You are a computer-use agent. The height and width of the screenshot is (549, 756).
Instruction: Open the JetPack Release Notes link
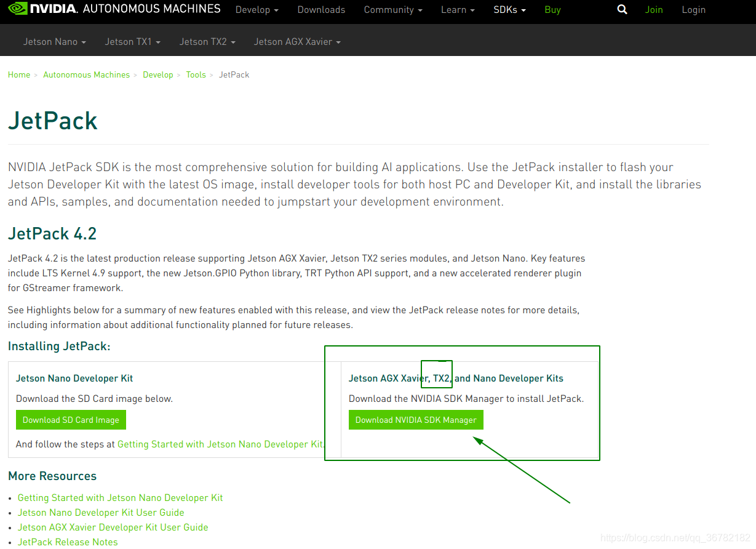68,542
